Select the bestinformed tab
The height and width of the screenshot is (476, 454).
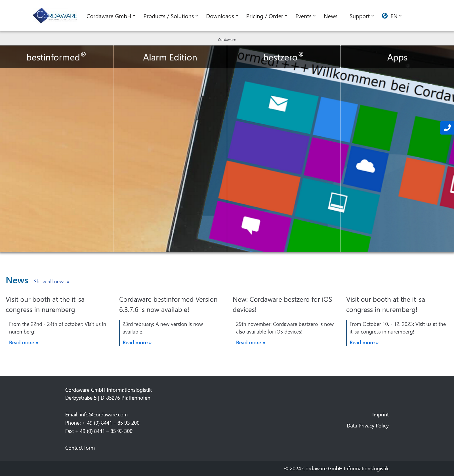(56, 57)
